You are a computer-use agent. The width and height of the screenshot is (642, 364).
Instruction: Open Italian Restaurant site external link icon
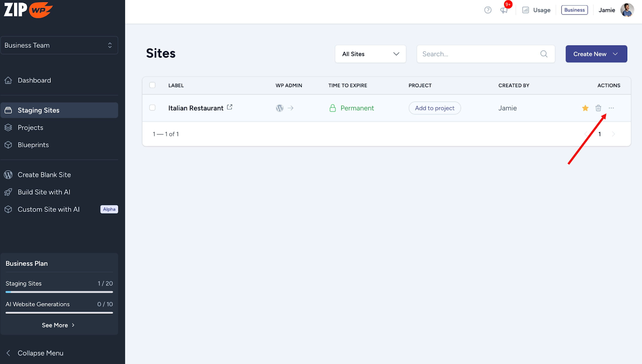click(230, 107)
